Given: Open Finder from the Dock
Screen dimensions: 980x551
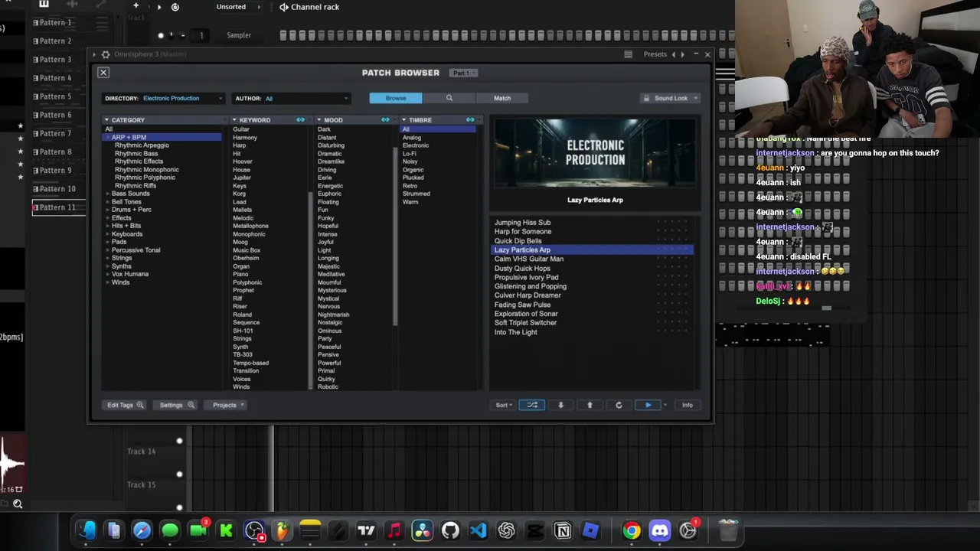Looking at the screenshot, I should (x=86, y=530).
